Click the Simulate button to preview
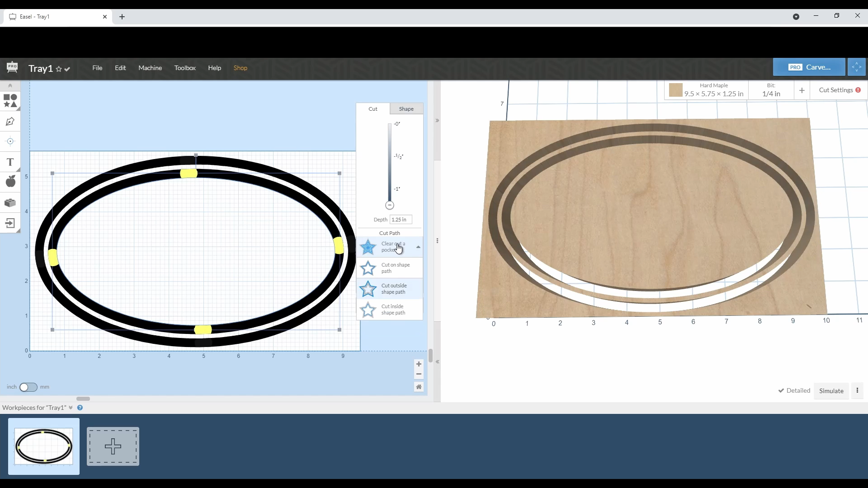 pyautogui.click(x=832, y=391)
